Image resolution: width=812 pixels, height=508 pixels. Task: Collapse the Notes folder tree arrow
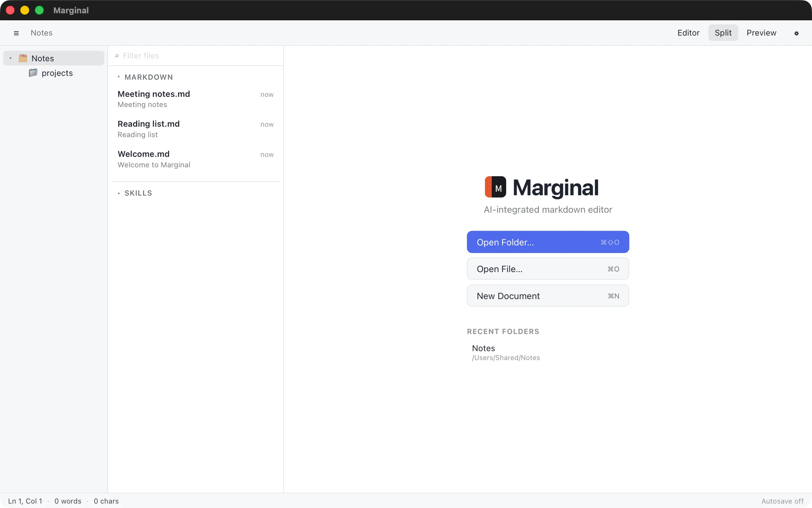[10, 58]
